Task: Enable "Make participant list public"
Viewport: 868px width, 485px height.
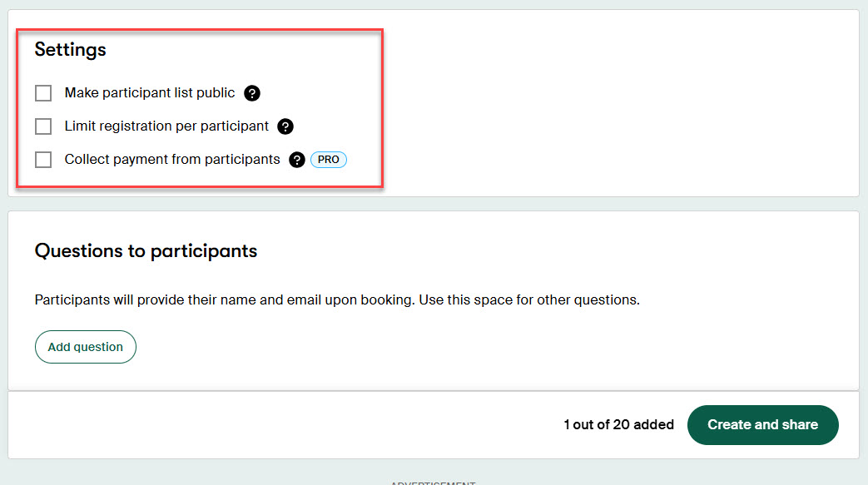Action: click(42, 93)
